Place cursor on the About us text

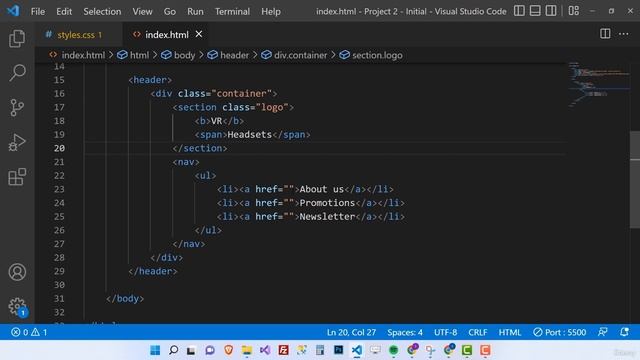(322, 189)
